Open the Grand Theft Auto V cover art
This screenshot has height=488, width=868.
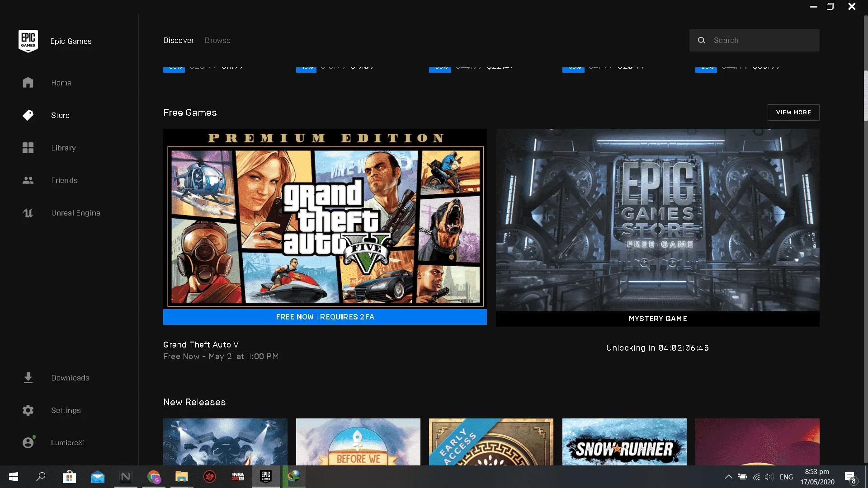point(325,219)
